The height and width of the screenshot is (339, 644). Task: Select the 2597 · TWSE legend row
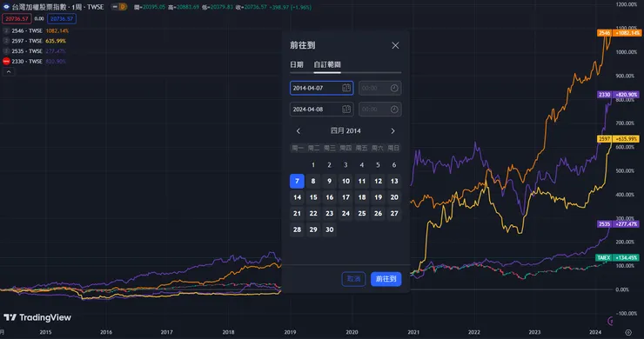35,41
